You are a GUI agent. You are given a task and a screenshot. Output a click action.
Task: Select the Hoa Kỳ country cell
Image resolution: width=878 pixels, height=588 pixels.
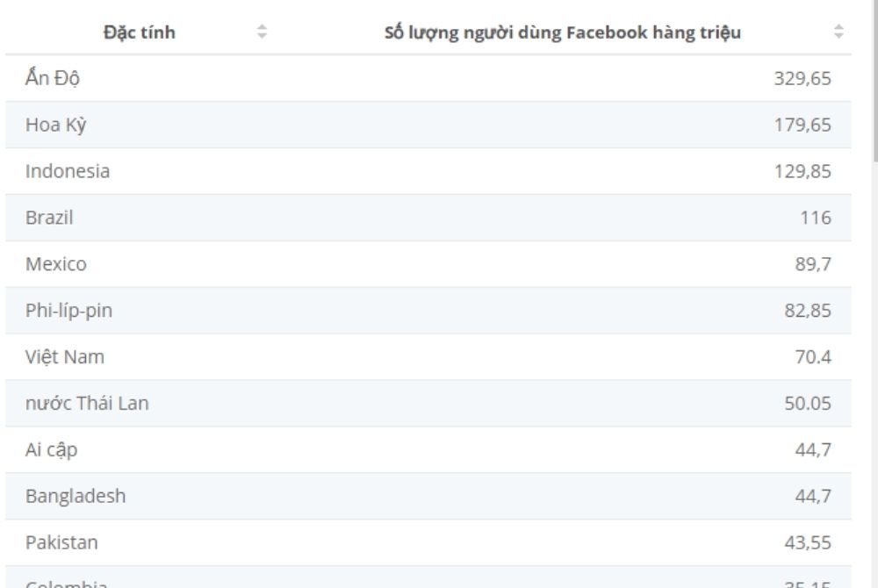[55, 125]
